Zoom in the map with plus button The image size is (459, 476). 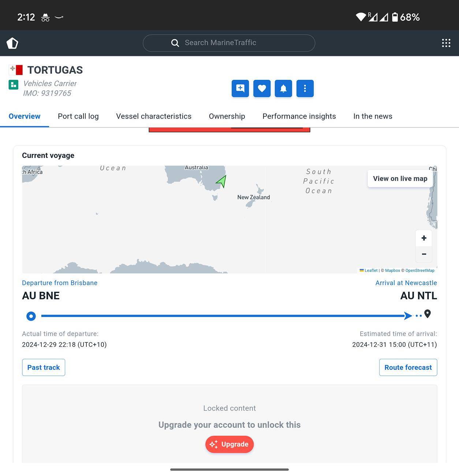[424, 238]
